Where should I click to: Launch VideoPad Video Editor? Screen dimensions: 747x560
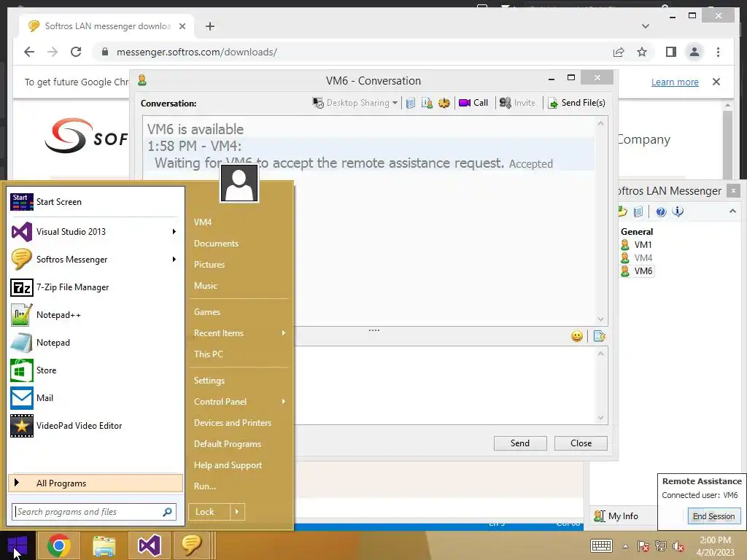tap(96, 426)
